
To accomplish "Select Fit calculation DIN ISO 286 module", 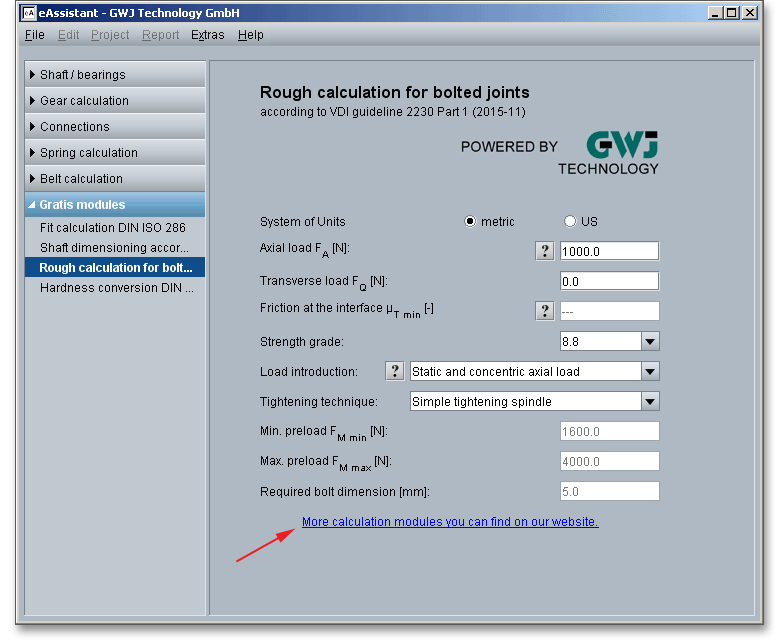I will [113, 228].
